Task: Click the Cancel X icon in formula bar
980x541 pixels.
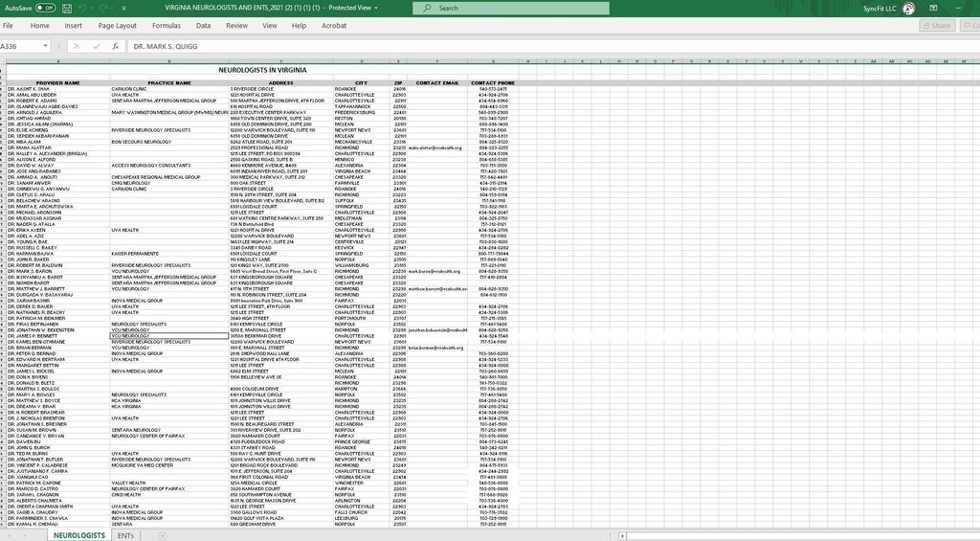Action: tap(77, 46)
